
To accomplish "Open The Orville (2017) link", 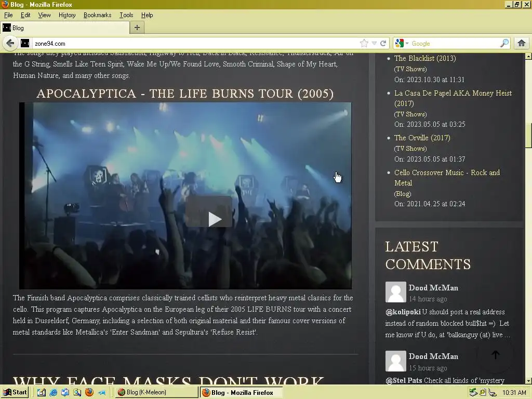I will pyautogui.click(x=422, y=138).
